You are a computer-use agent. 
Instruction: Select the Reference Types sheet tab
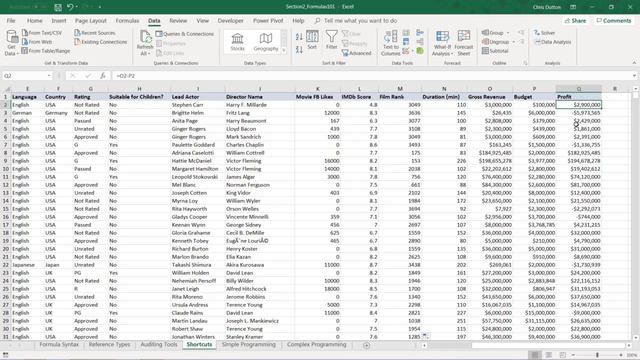tap(109, 344)
